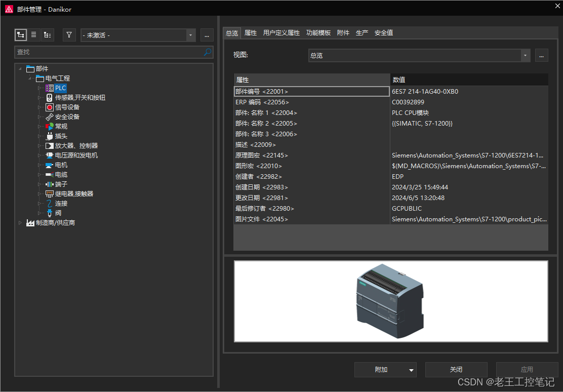Expand the PLC tree node

coord(39,88)
